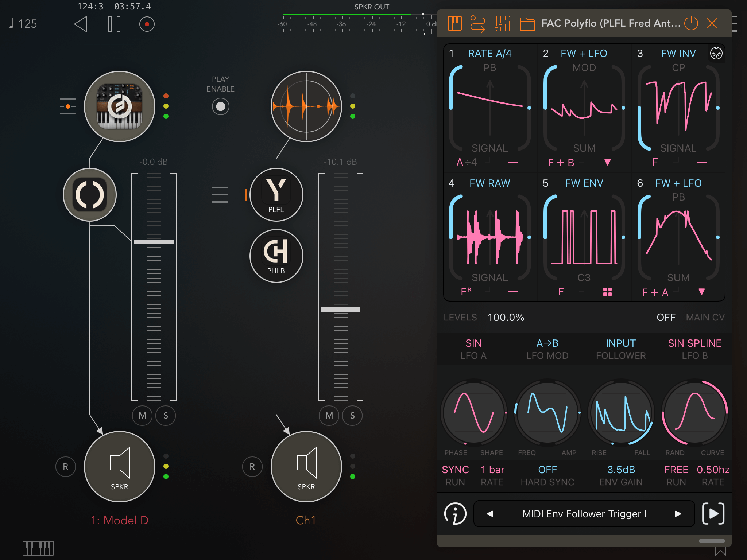Open the Model D synth instrument icon
Screen dimensions: 747x560
pos(120,106)
